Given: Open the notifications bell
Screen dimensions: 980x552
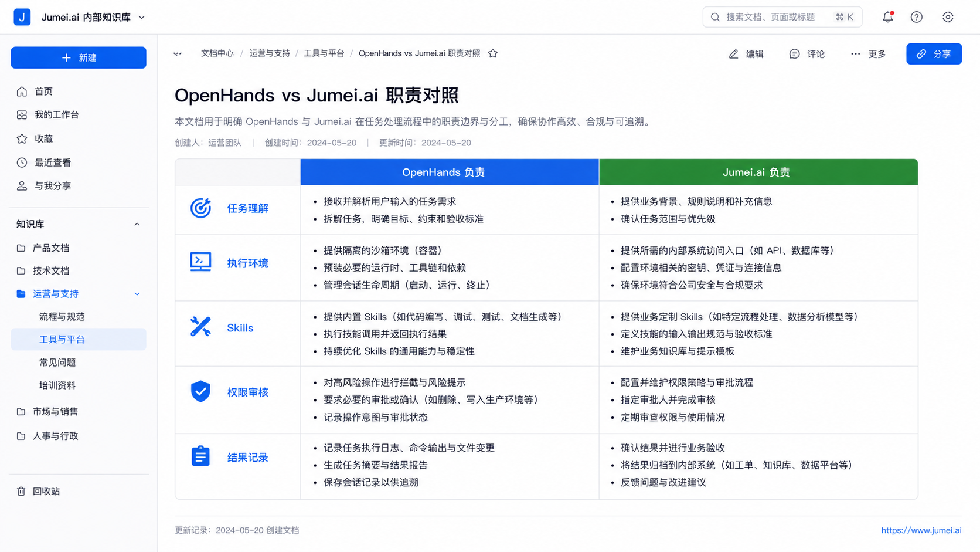Looking at the screenshot, I should (888, 17).
